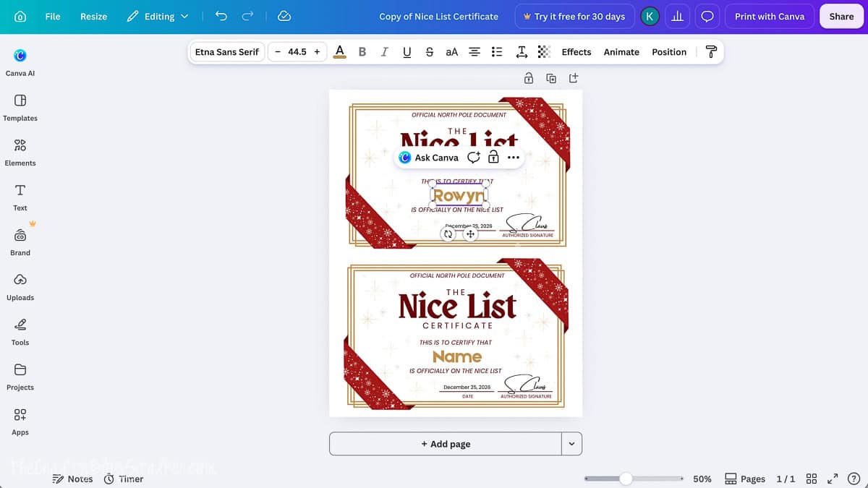Open the K profile avatar
The height and width of the screenshot is (488, 868).
coord(650,16)
